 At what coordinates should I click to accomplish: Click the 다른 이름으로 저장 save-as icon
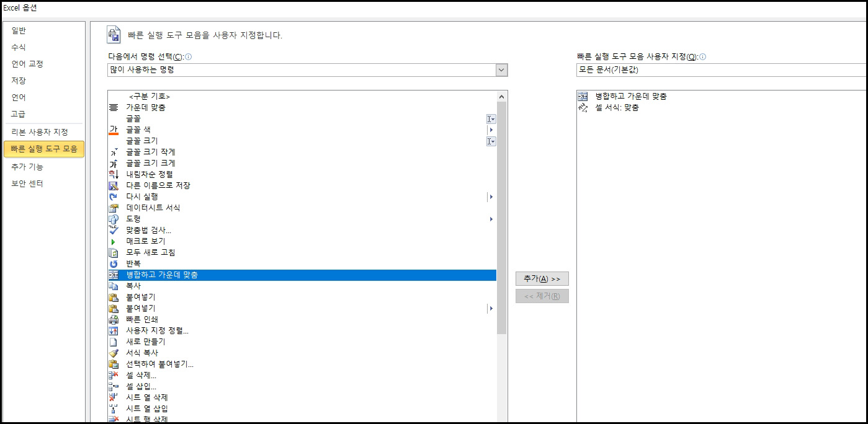click(x=114, y=185)
